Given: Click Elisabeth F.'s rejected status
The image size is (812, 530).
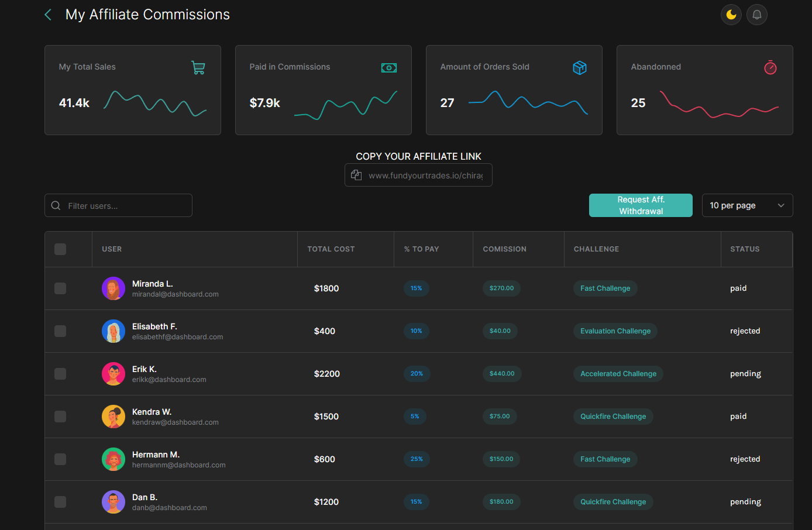Looking at the screenshot, I should coord(745,331).
